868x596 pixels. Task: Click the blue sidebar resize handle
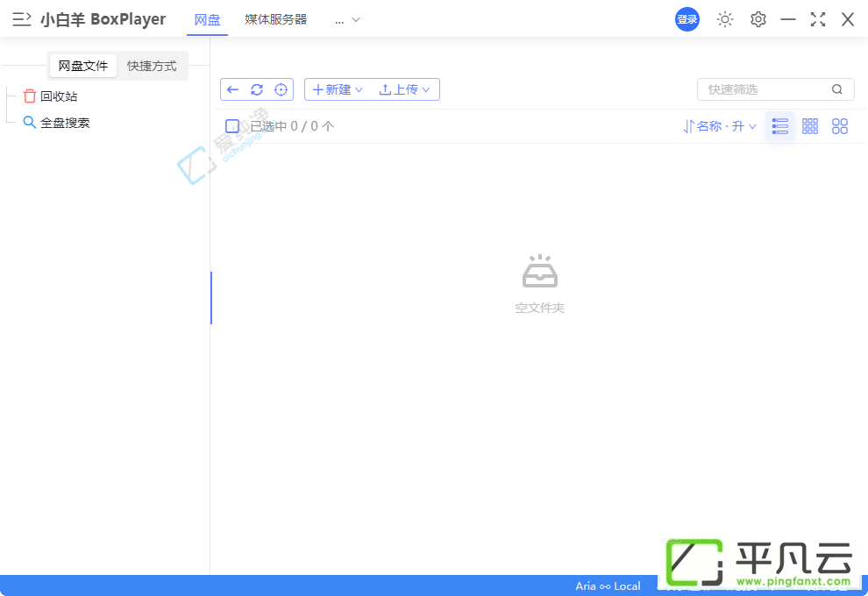tap(211, 298)
